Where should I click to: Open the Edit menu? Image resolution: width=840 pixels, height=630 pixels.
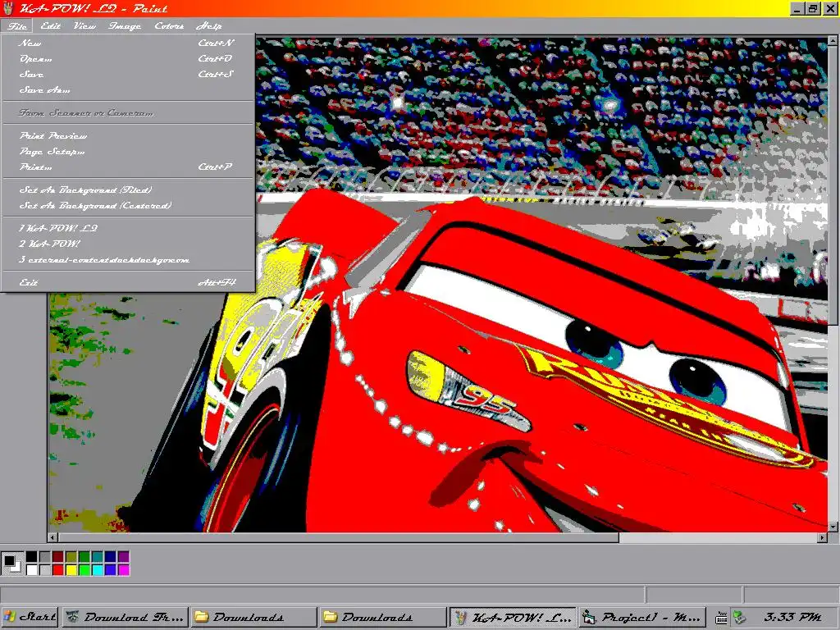(50, 25)
